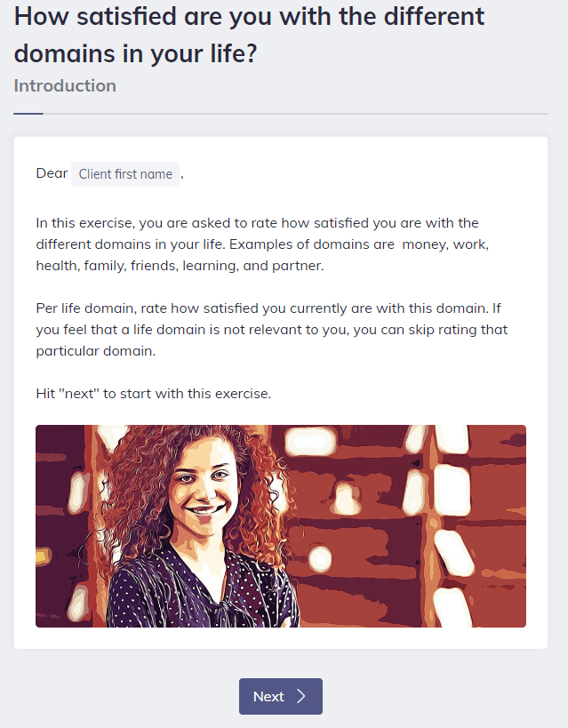The image size is (568, 728).
Task: Click the word "Dear" in the greeting
Action: (52, 173)
